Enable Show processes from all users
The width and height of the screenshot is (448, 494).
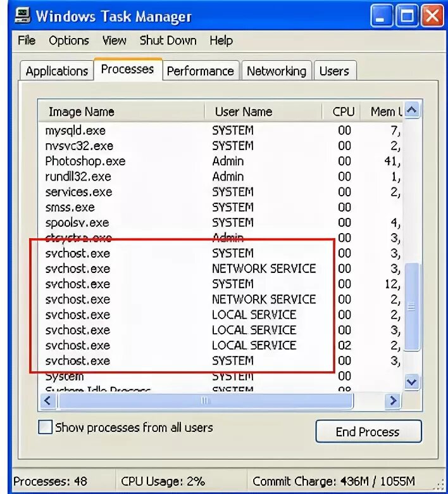[x=46, y=427]
